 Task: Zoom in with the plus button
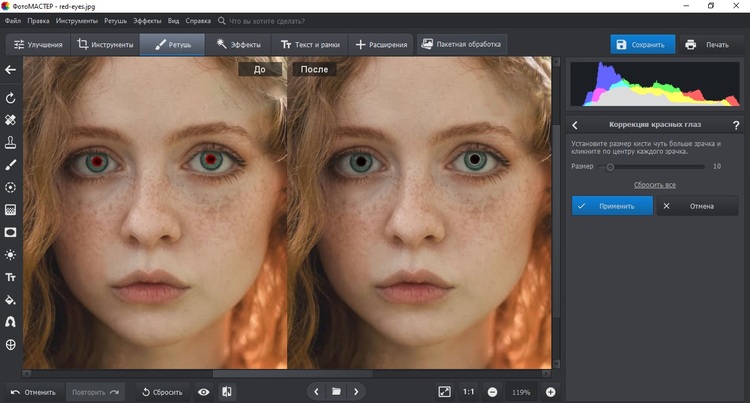click(x=550, y=392)
